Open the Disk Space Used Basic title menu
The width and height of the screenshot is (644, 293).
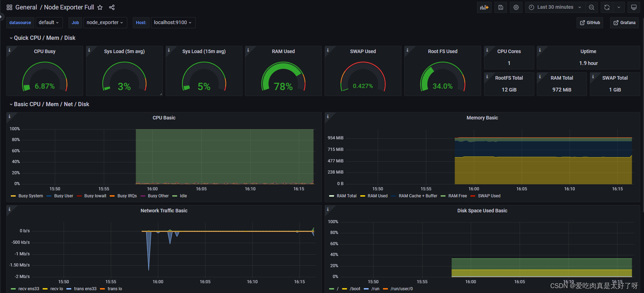coord(482,211)
